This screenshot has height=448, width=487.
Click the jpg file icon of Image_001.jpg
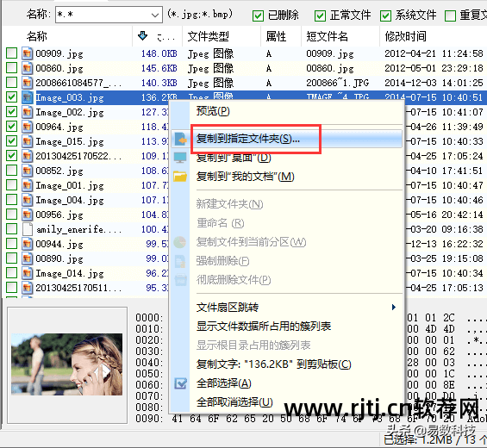(28, 185)
